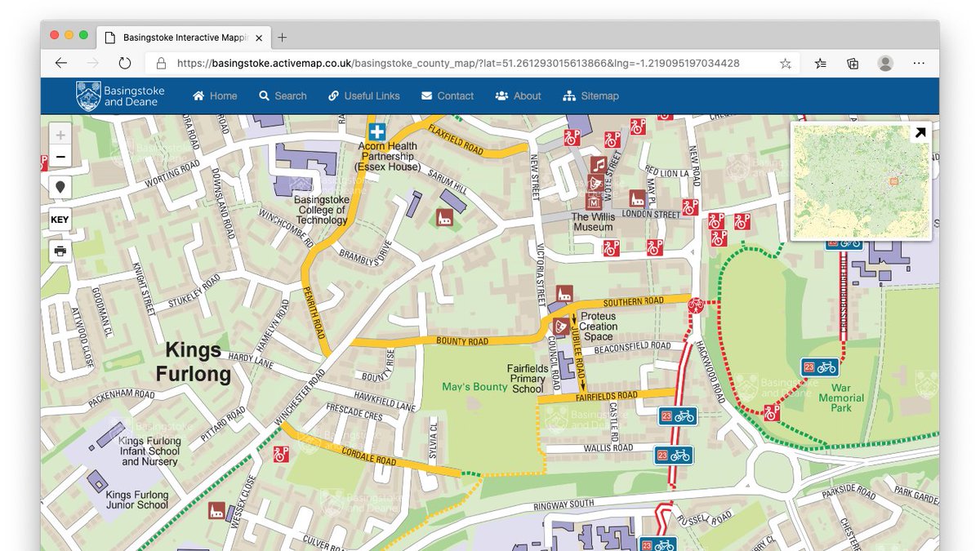Click the music venue icon on Wote Street

[x=598, y=166]
